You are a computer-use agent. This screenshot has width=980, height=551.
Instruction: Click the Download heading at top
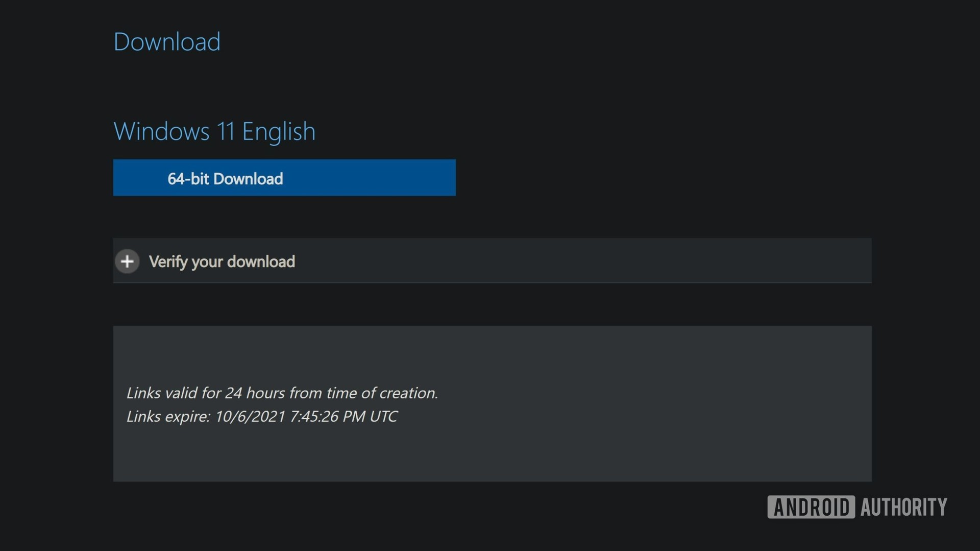167,41
